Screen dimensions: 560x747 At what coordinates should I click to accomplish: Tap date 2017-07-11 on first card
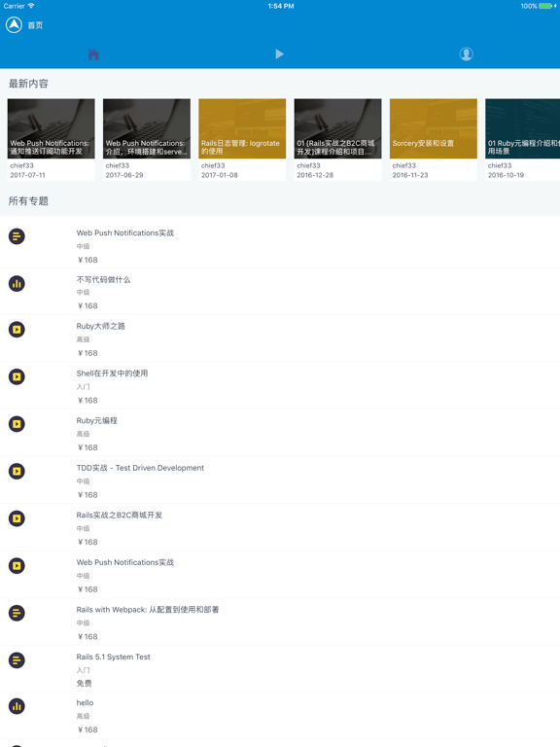click(27, 175)
